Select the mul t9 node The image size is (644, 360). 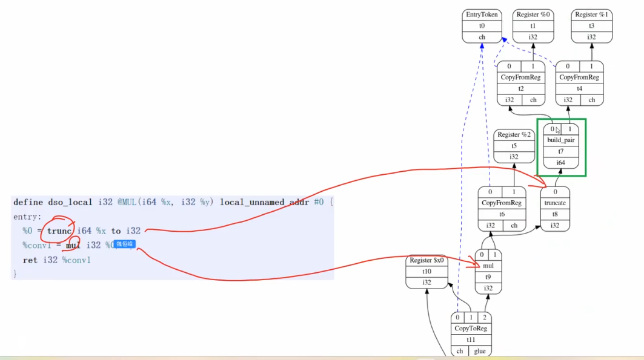tap(488, 271)
